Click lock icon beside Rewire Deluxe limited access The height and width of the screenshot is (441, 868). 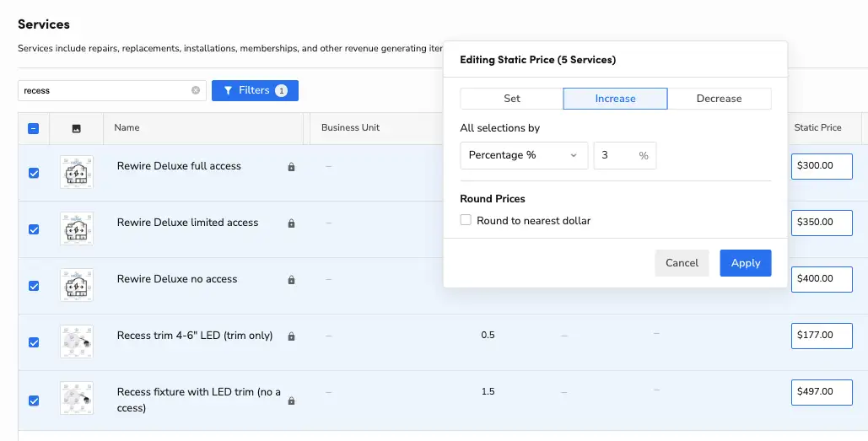coord(291,223)
